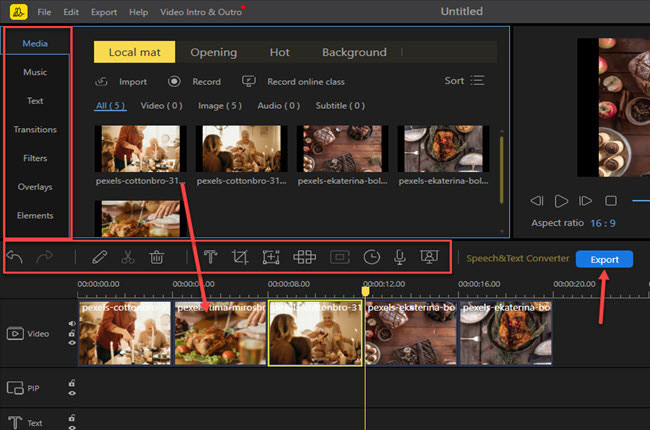The image size is (650, 430).
Task: Click the redo arrow in the toolbar
Action: pyautogui.click(x=44, y=257)
